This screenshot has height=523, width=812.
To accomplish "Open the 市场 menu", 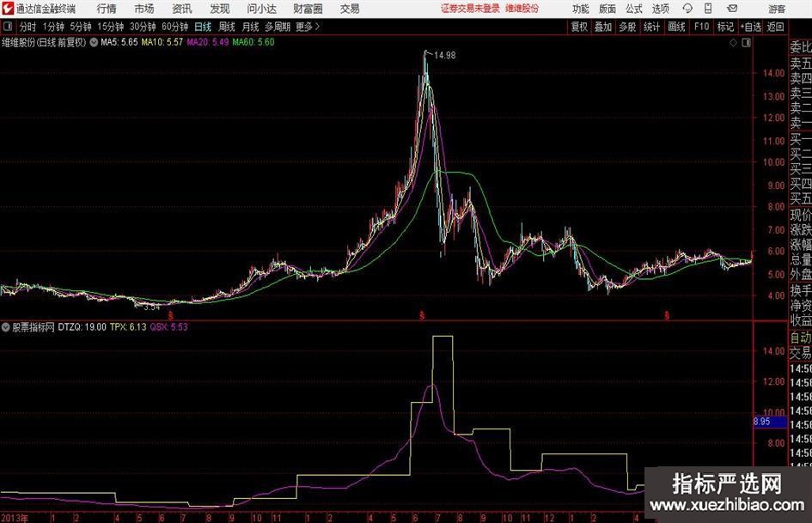I will point(144,9).
